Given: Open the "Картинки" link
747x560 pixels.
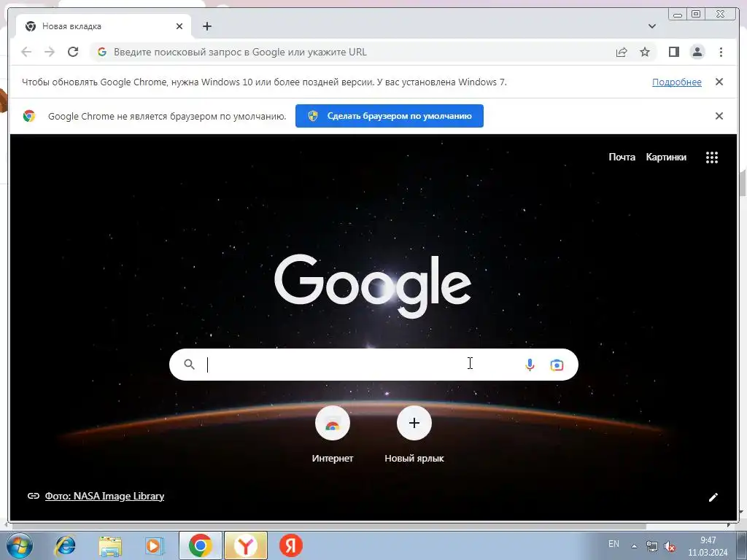Looking at the screenshot, I should [666, 157].
